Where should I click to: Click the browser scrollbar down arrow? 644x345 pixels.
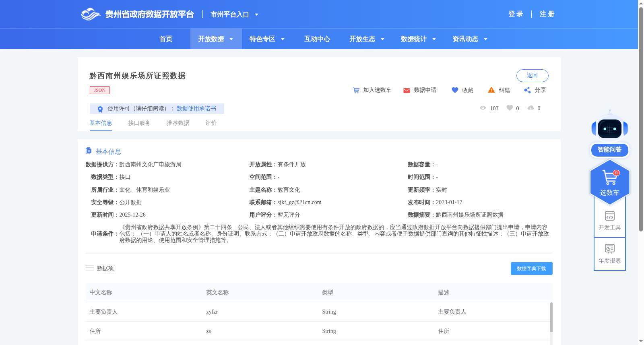click(x=641, y=341)
